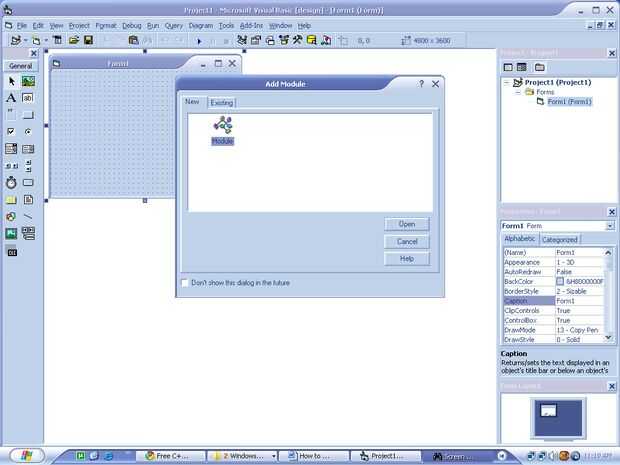Select the Image control tool
This screenshot has width=620, height=465.
[x=11, y=234]
